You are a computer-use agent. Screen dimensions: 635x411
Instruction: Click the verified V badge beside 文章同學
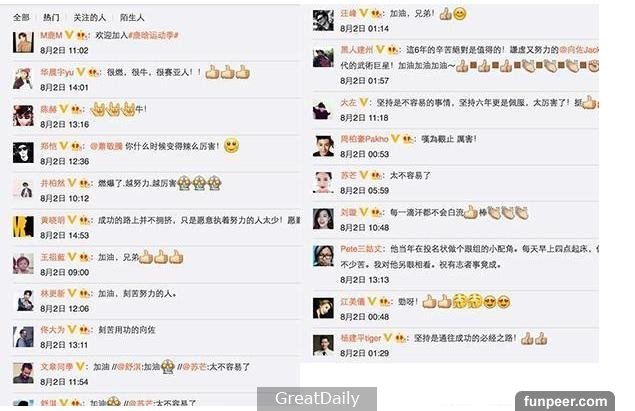click(80, 367)
